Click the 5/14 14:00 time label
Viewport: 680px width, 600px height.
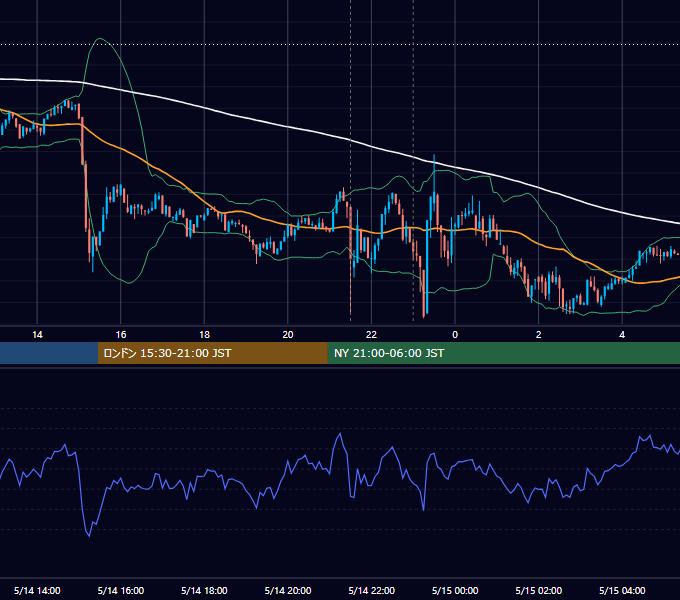37,590
